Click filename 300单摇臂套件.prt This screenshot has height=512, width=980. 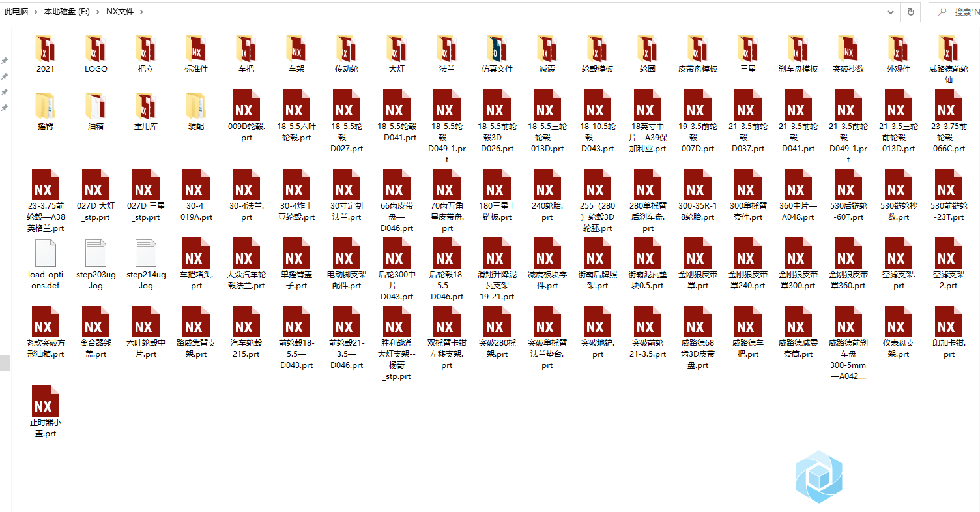tap(748, 211)
